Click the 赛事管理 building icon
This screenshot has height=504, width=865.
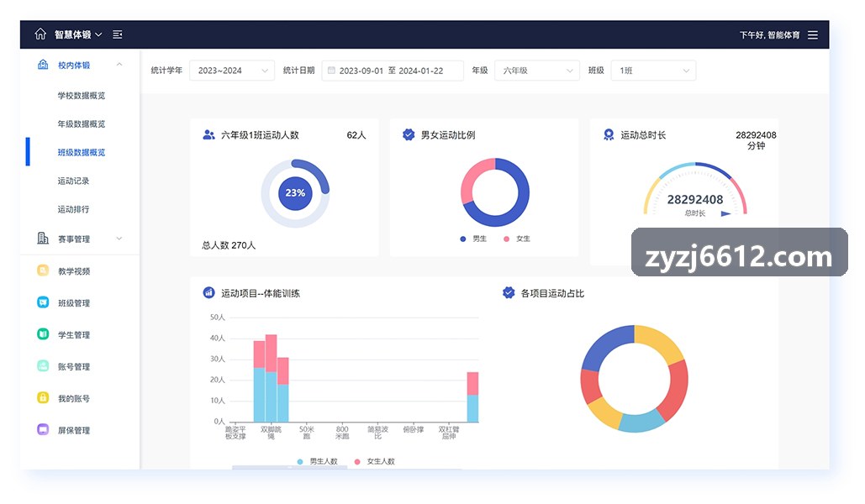43,239
